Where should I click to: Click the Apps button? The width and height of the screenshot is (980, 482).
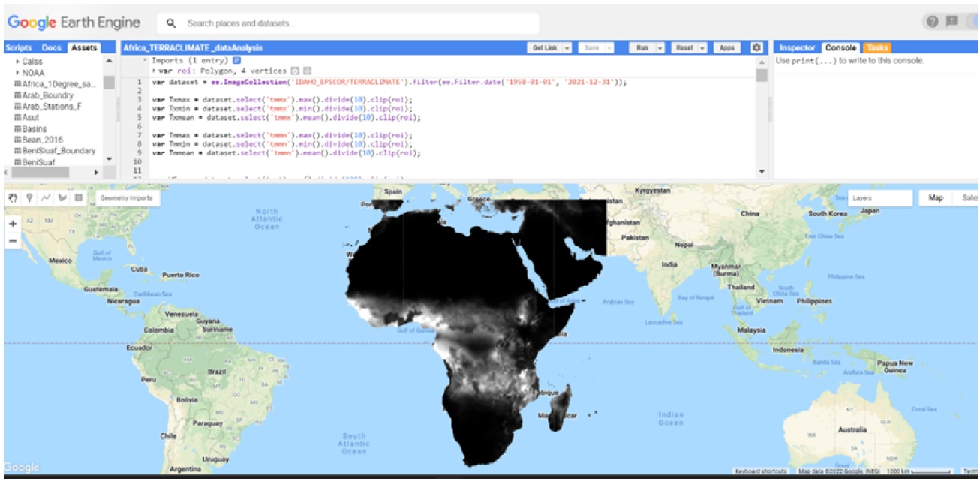726,47
